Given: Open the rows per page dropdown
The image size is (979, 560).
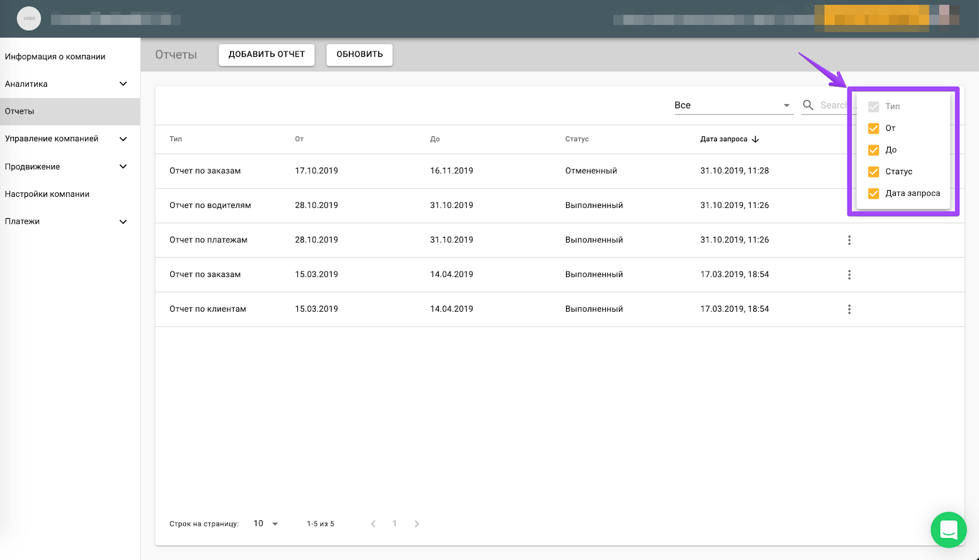Looking at the screenshot, I should (266, 524).
